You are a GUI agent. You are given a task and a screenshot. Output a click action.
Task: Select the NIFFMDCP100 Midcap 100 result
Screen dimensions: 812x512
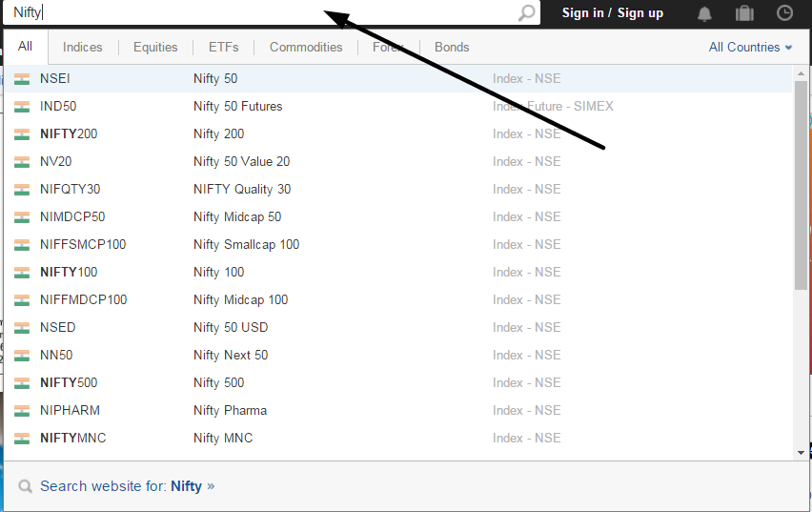point(398,299)
